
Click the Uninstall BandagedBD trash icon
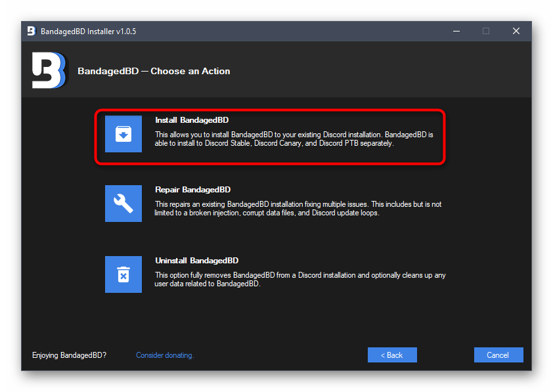(123, 274)
